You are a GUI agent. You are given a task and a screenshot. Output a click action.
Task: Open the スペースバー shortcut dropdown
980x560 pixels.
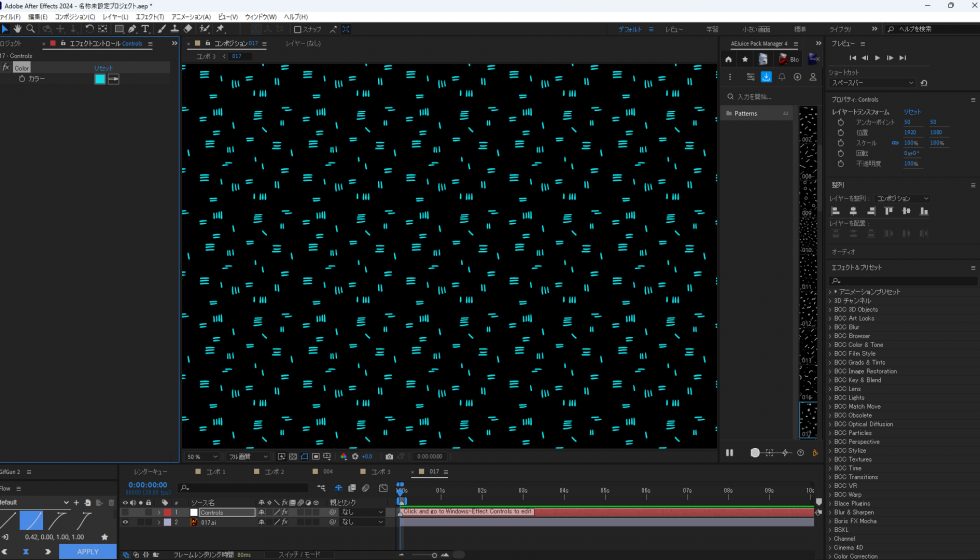[871, 83]
